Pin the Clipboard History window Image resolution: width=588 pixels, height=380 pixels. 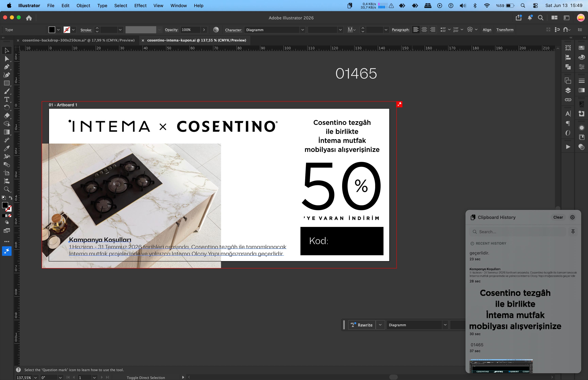573,232
